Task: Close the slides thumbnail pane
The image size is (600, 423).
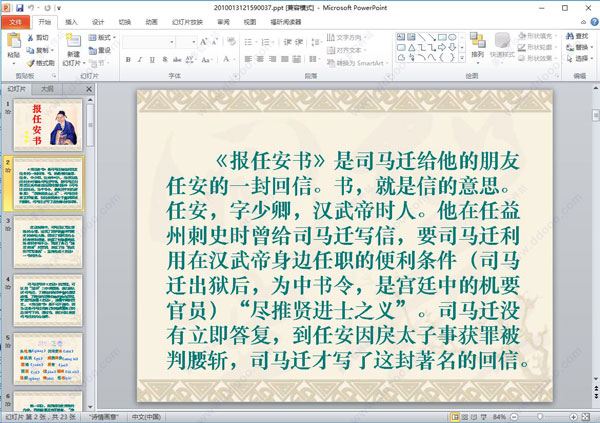Action: [89, 89]
